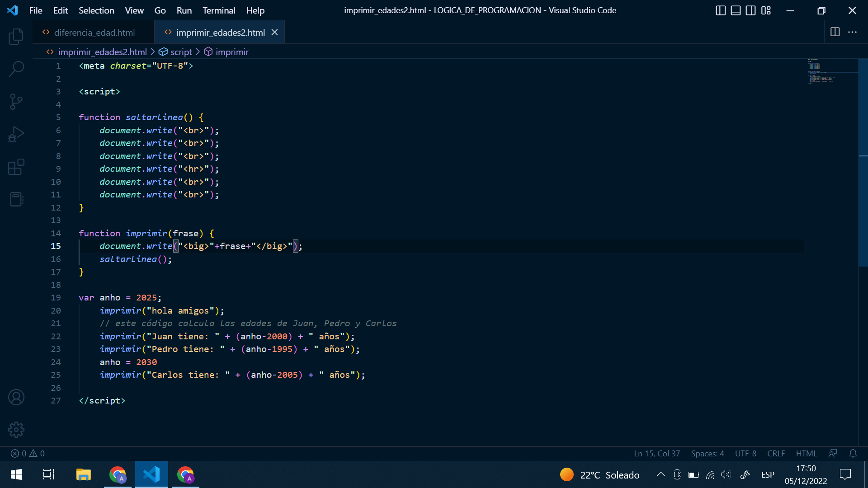Open Meet Now icon in system tray
This screenshot has height=488, width=868.
[x=677, y=474]
